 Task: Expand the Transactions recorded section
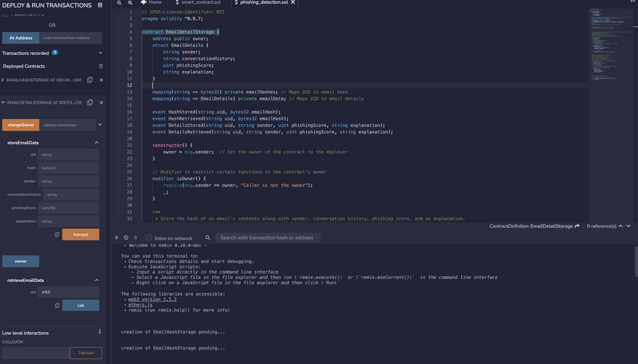click(x=101, y=53)
